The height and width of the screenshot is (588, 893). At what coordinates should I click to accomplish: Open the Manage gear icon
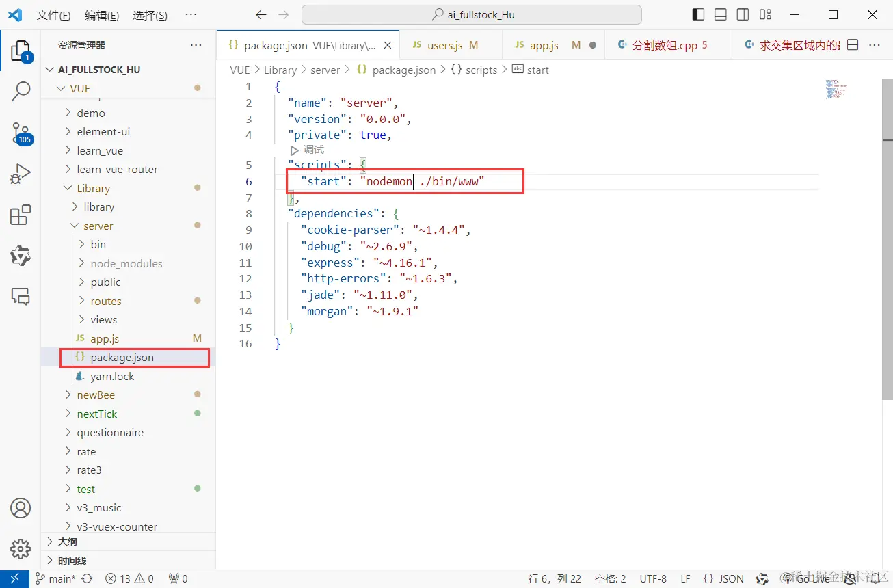[x=21, y=548]
